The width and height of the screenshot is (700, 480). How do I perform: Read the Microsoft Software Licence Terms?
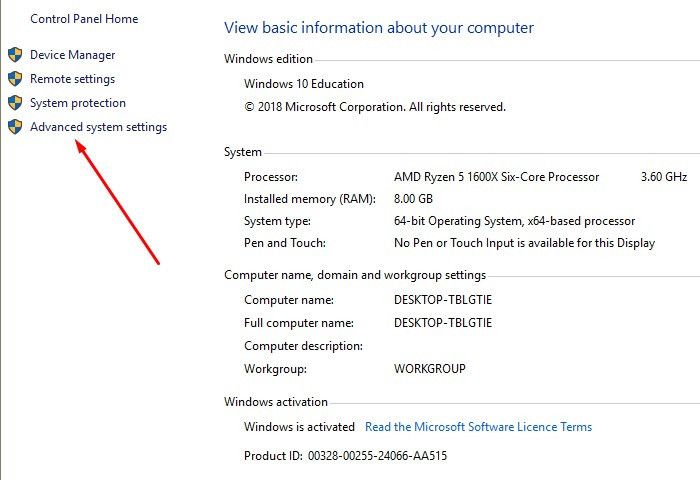479,427
